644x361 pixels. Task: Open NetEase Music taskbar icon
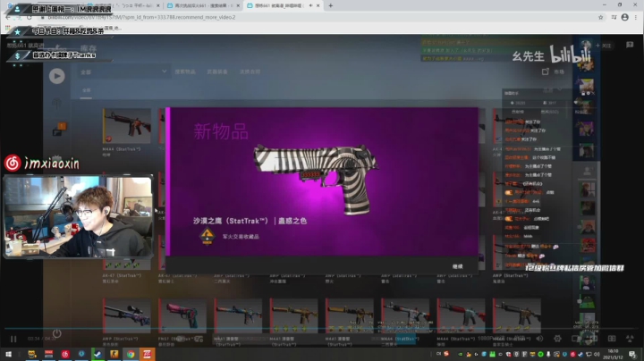click(x=65, y=354)
